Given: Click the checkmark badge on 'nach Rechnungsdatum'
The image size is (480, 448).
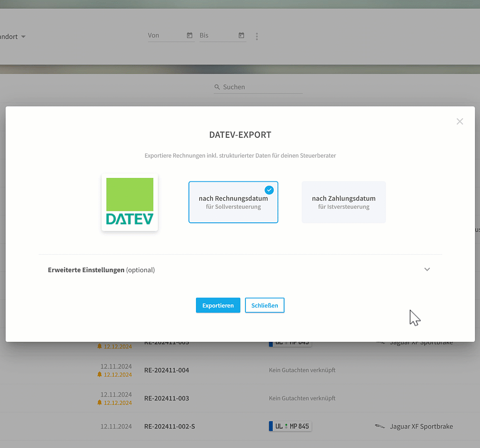Looking at the screenshot, I should click(269, 190).
